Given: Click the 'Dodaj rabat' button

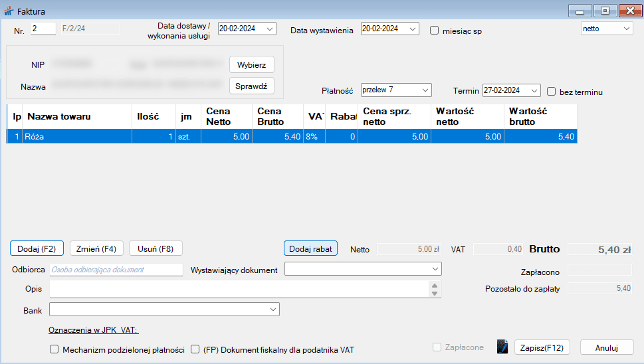Looking at the screenshot, I should 311,248.
